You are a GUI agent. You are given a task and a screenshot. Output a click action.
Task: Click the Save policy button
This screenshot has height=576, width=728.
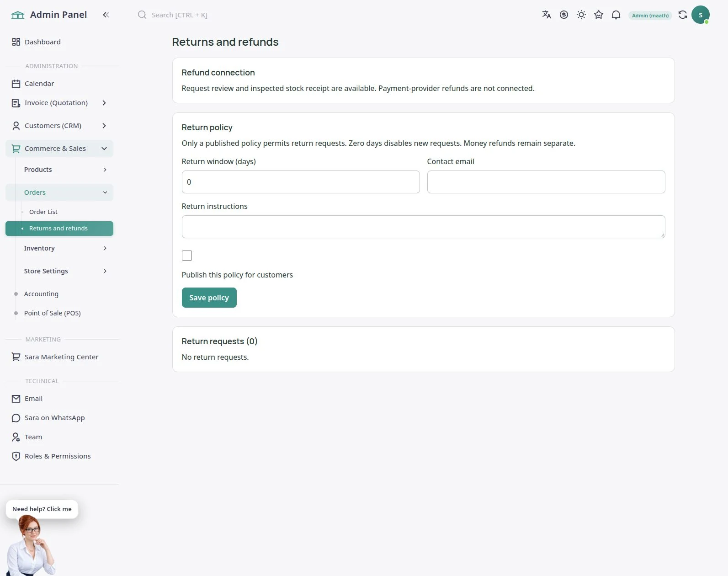209,298
